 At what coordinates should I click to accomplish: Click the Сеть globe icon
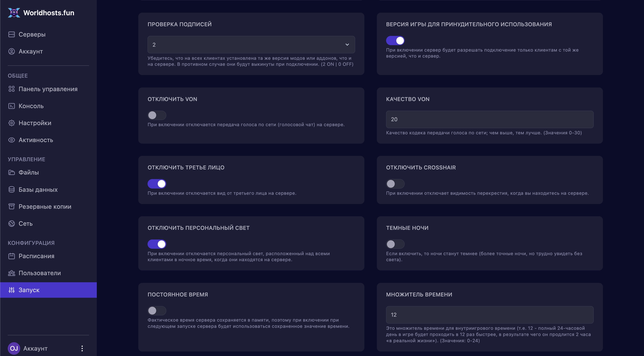pyautogui.click(x=11, y=224)
